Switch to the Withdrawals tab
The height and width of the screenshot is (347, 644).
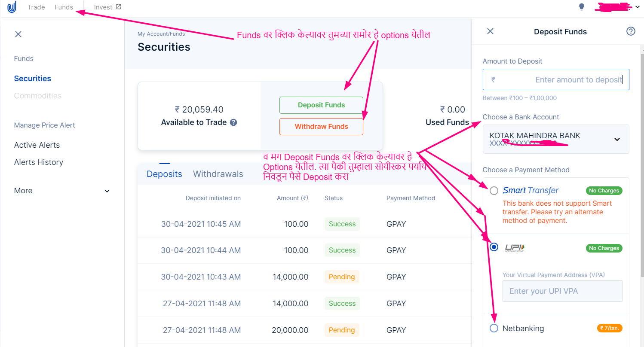(x=218, y=174)
